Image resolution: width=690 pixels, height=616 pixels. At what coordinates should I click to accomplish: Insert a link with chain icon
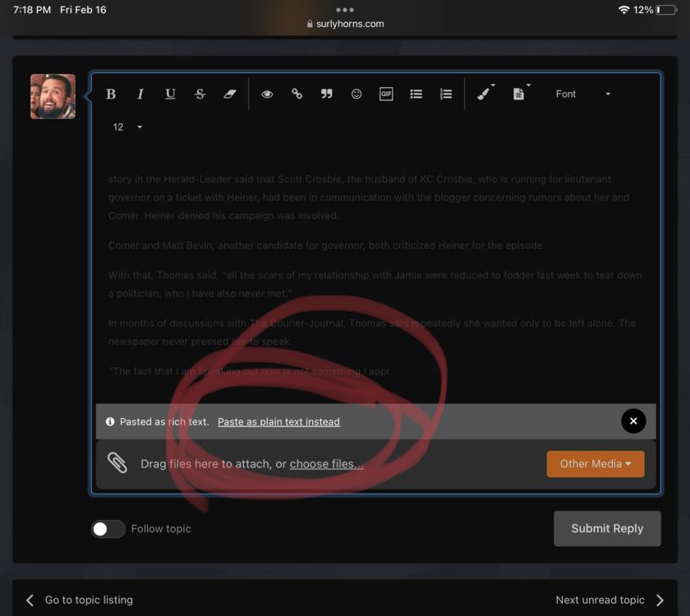click(297, 94)
